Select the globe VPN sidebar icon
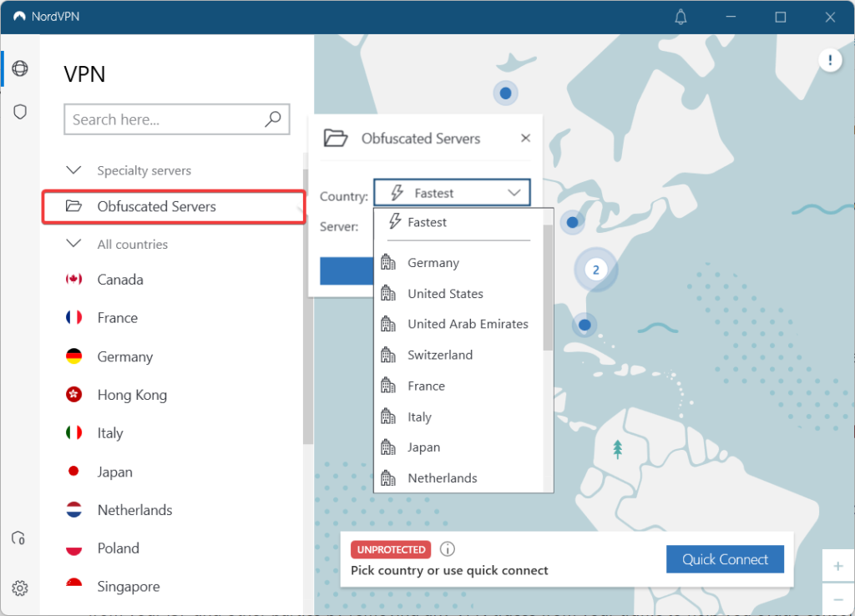The height and width of the screenshot is (616, 855). click(x=20, y=68)
